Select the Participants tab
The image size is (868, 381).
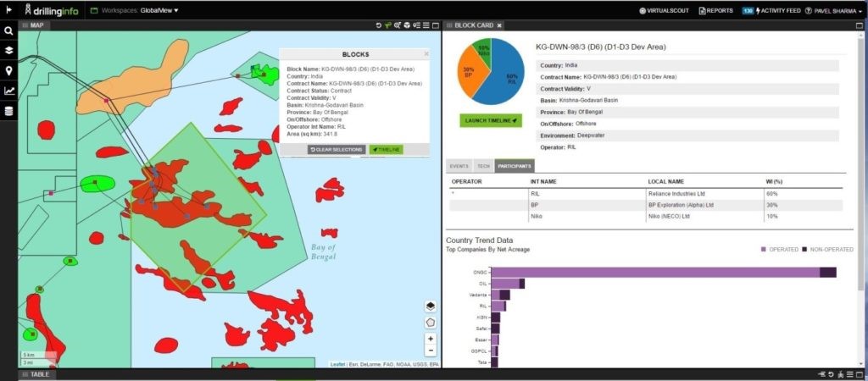(515, 166)
